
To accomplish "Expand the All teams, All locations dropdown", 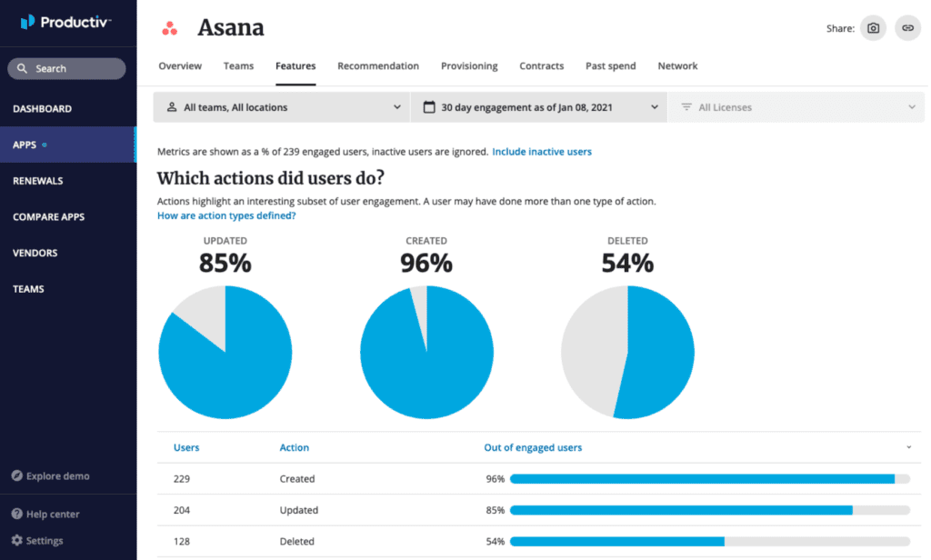I will (282, 107).
